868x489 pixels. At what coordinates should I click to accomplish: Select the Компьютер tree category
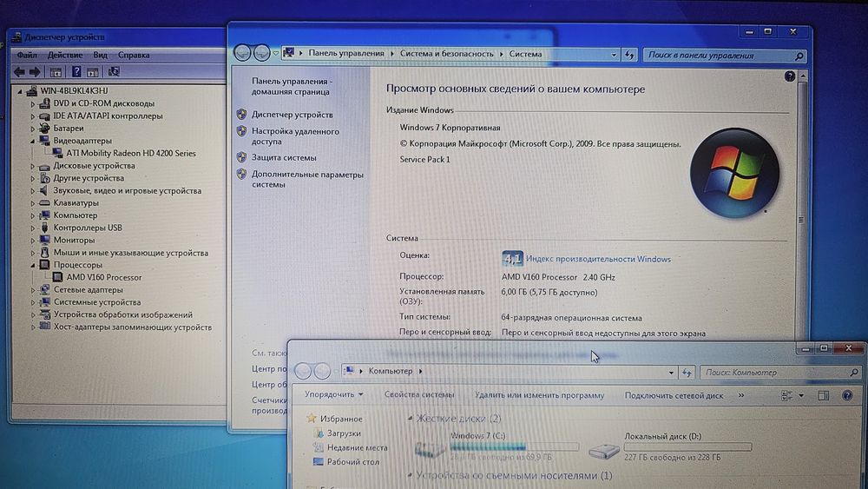coord(76,215)
